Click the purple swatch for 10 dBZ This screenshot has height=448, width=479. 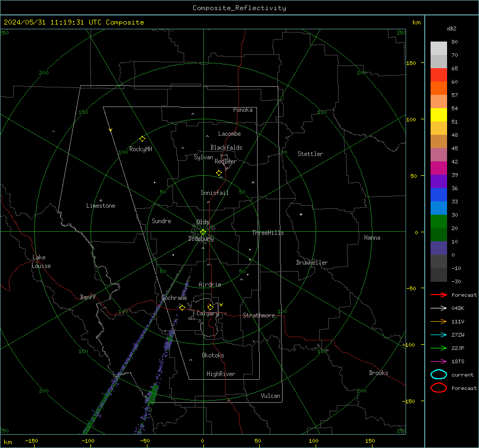[x=439, y=248]
